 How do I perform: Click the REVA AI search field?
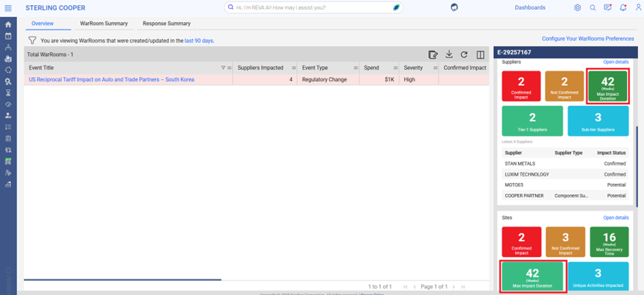(313, 8)
